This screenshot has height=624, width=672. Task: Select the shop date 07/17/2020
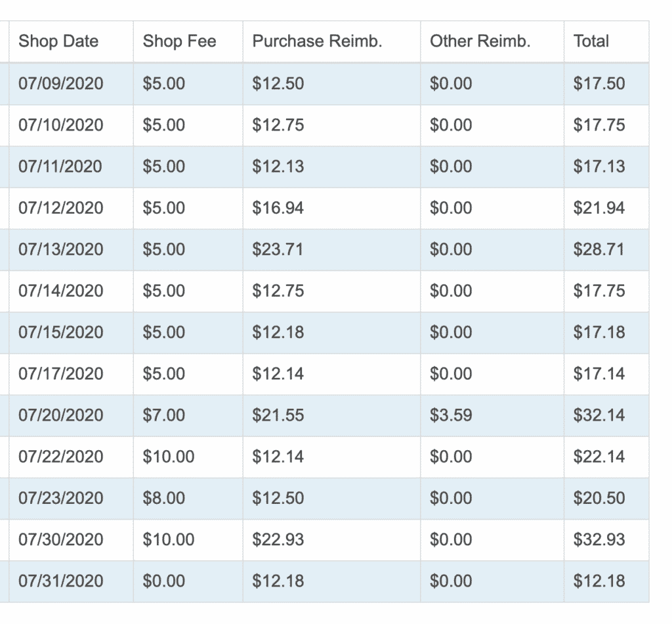click(61, 374)
